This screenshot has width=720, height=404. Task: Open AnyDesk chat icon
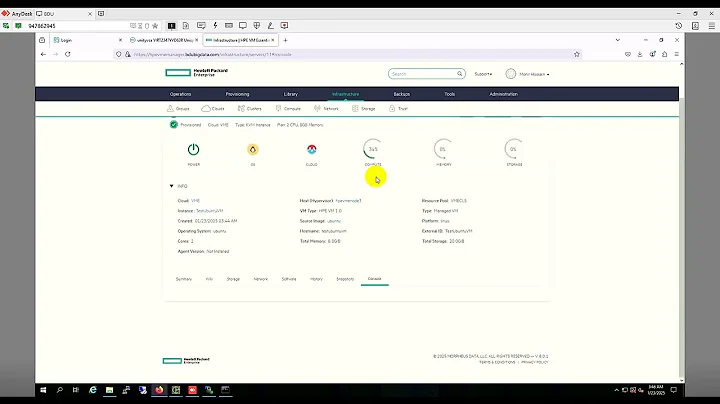point(201,26)
